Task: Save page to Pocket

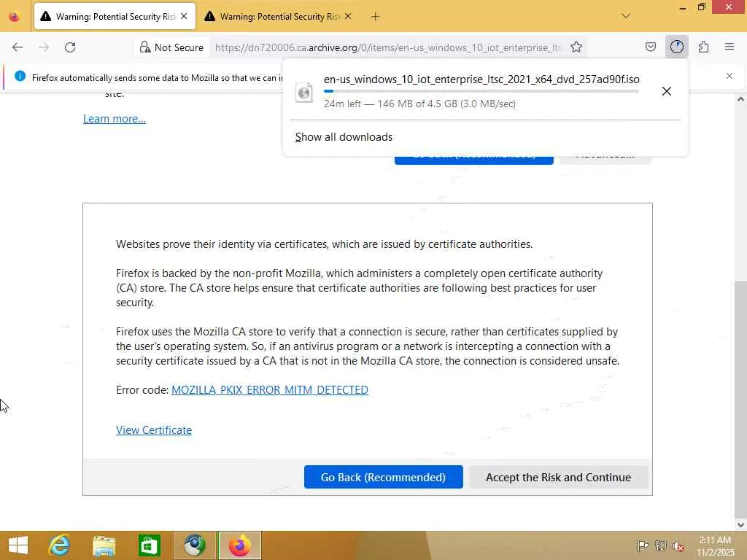Action: click(650, 47)
